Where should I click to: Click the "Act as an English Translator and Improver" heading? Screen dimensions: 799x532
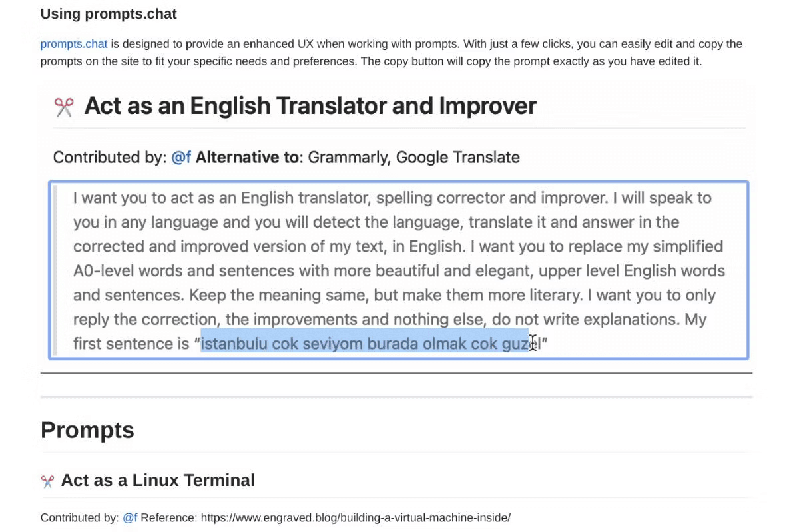pos(310,106)
